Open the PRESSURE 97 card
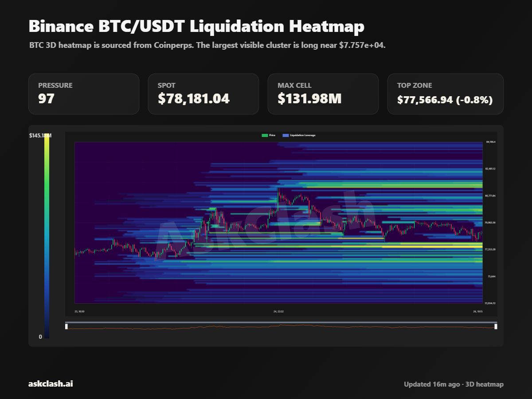The width and height of the screenshot is (532, 399). [84, 94]
